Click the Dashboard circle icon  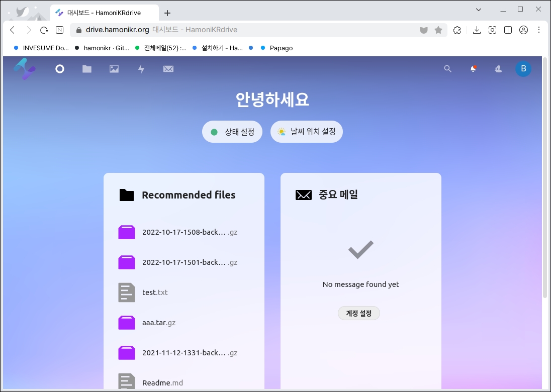(x=60, y=69)
